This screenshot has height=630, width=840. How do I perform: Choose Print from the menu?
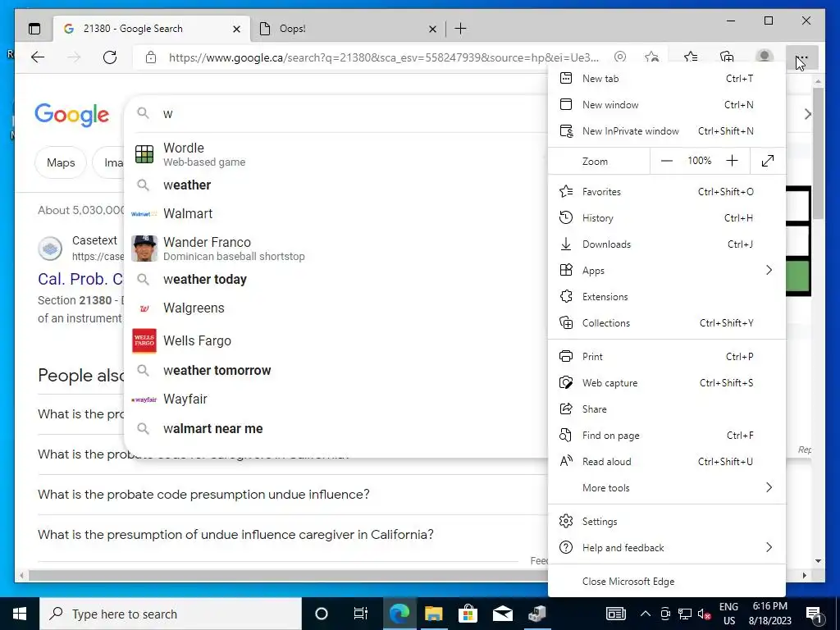point(666,356)
